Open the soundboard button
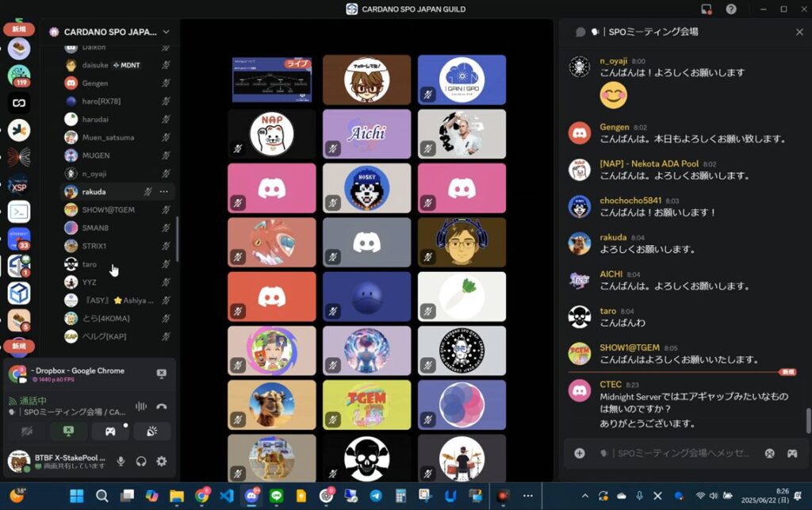The height and width of the screenshot is (510, 812). click(x=151, y=431)
